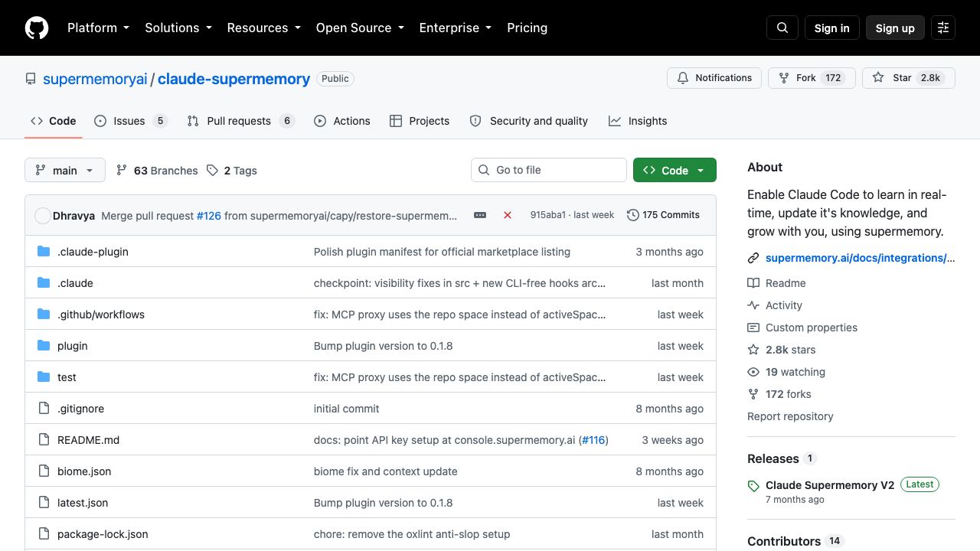Open the biome.json file
This screenshot has width=980, height=551.
coord(84,471)
